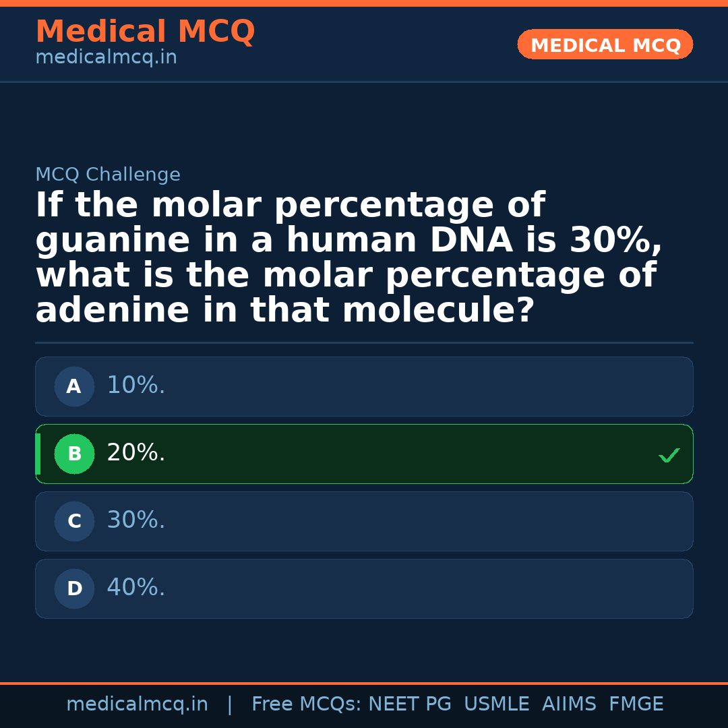
Task: Select the 10% answer option
Action: click(x=364, y=386)
